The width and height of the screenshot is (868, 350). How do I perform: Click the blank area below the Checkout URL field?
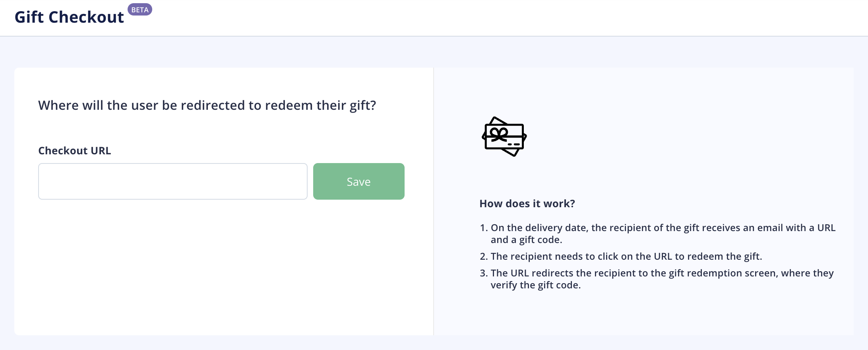point(223,266)
